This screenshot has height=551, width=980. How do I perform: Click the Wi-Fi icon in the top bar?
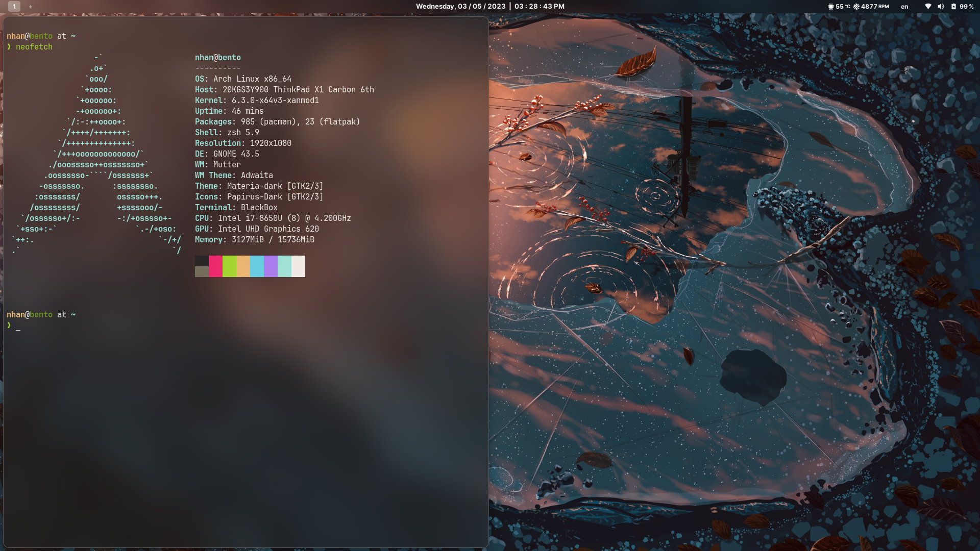tap(929, 7)
